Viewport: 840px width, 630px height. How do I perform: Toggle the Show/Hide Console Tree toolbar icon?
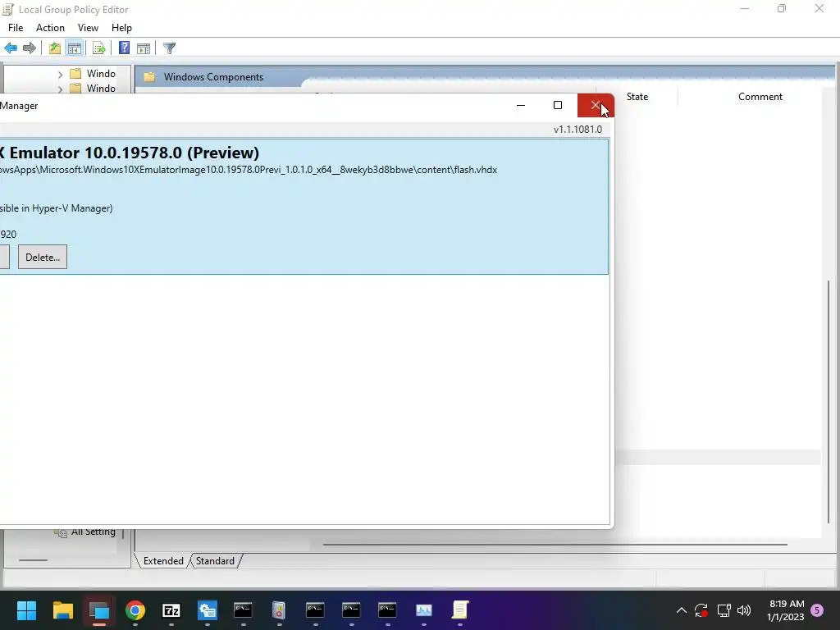pyautogui.click(x=75, y=48)
